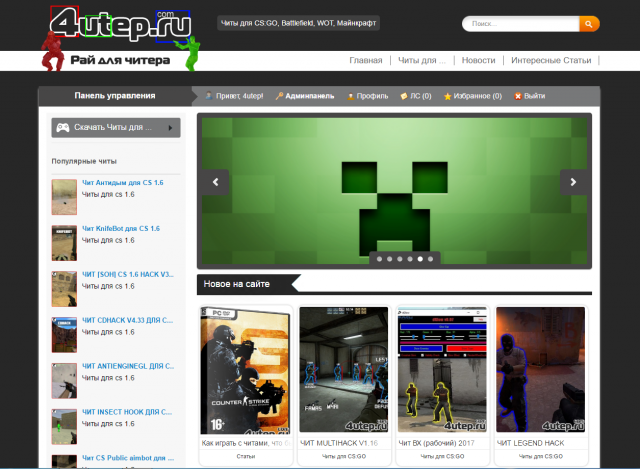This screenshot has width=640, height=469.
Task: Expand the Скачать Читы для ... dropdown
Action: click(x=116, y=128)
